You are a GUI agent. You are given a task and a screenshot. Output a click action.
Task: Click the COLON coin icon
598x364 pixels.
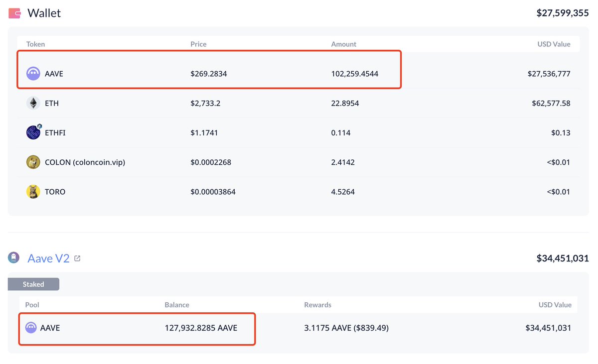click(x=33, y=162)
